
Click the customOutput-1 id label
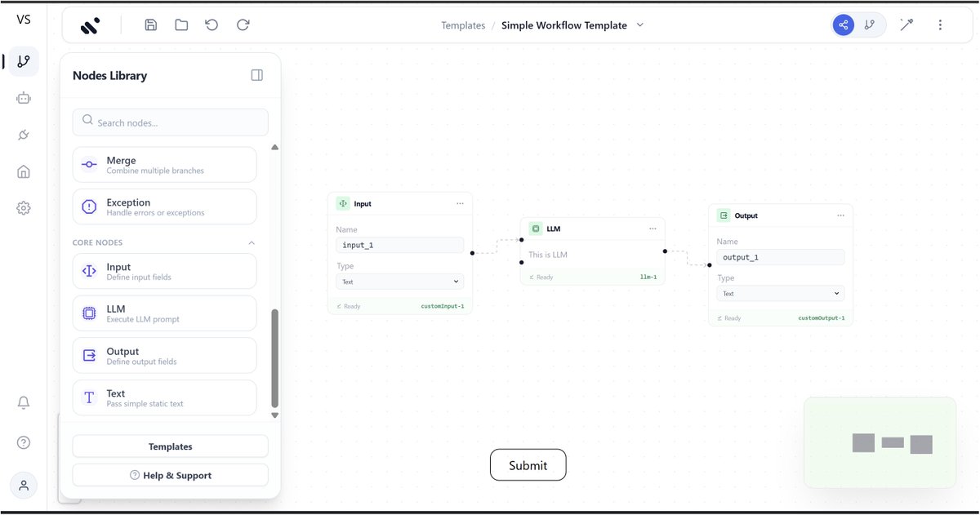click(822, 318)
